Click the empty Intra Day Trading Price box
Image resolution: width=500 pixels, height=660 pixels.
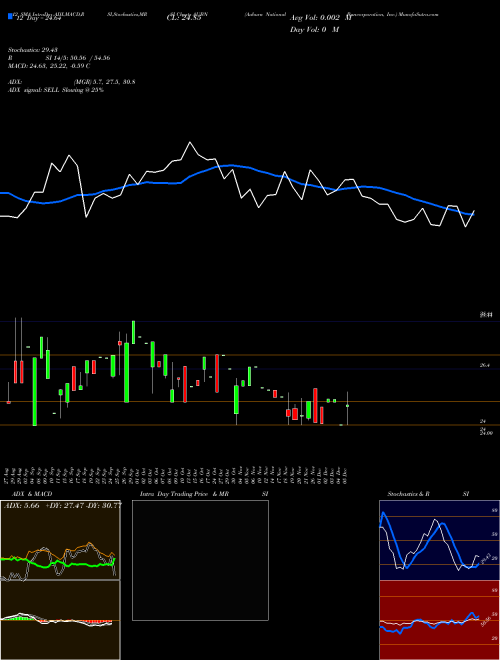click(x=200, y=560)
